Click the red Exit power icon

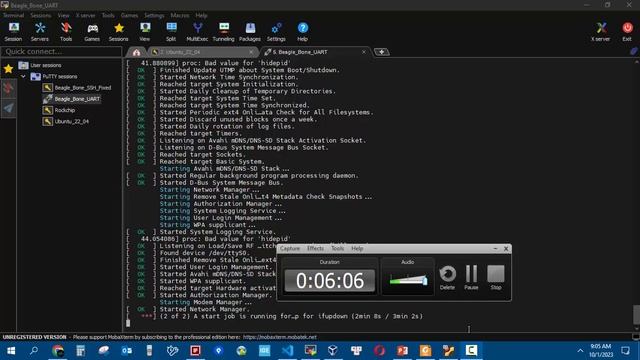tap(627, 32)
